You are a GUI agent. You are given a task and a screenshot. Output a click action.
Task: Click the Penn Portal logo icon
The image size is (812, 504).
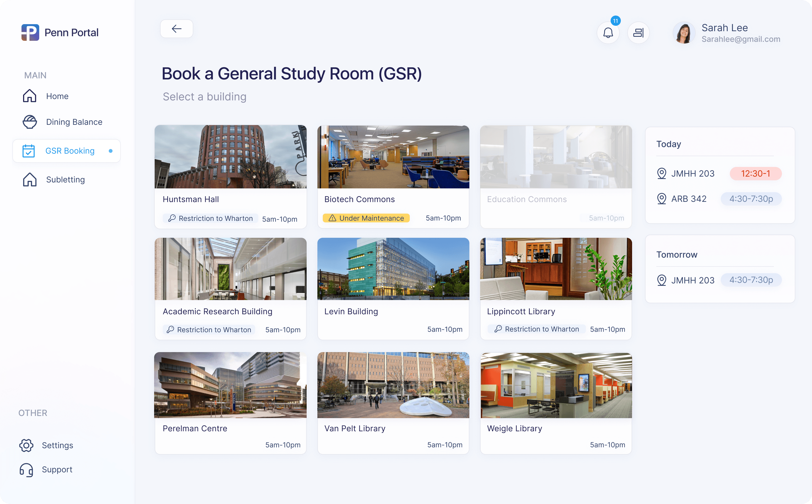(x=30, y=32)
